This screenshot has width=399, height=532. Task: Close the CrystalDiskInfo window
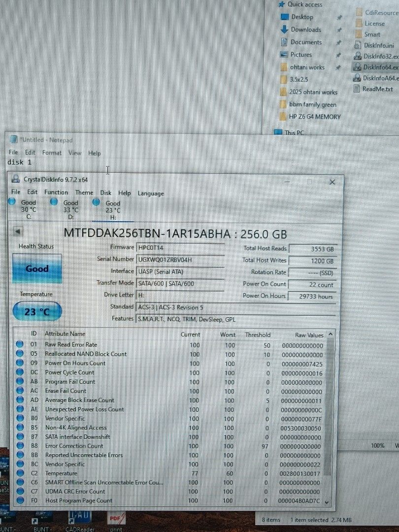332,182
